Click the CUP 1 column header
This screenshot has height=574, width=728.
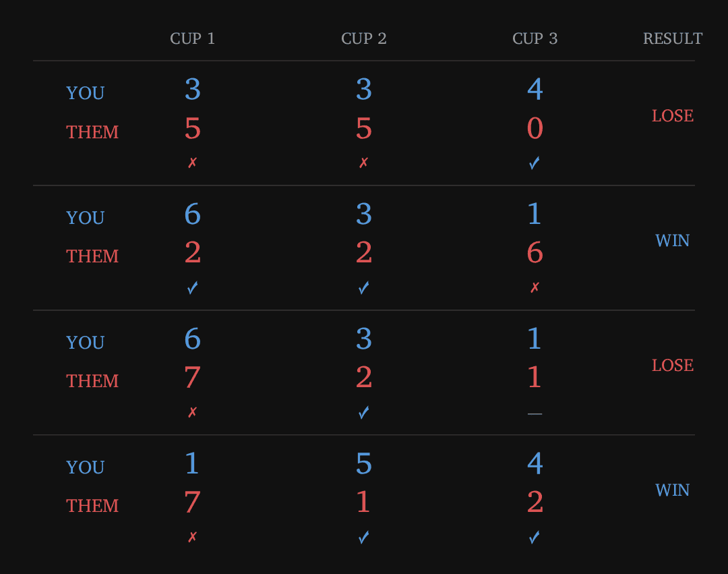click(x=193, y=38)
